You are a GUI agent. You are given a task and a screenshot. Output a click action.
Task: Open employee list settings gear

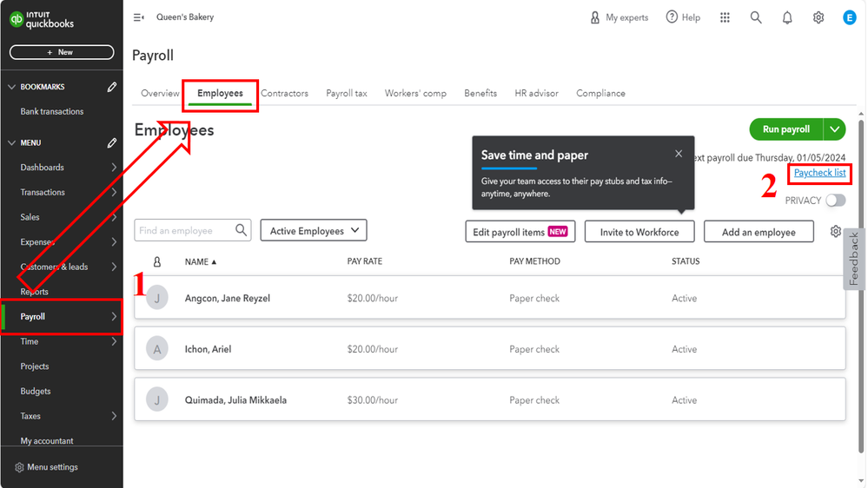click(835, 231)
